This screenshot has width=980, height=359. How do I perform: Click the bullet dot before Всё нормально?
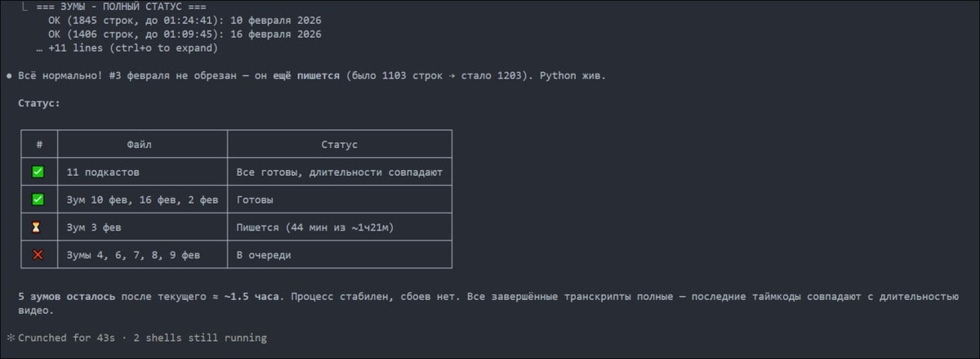pos(9,76)
